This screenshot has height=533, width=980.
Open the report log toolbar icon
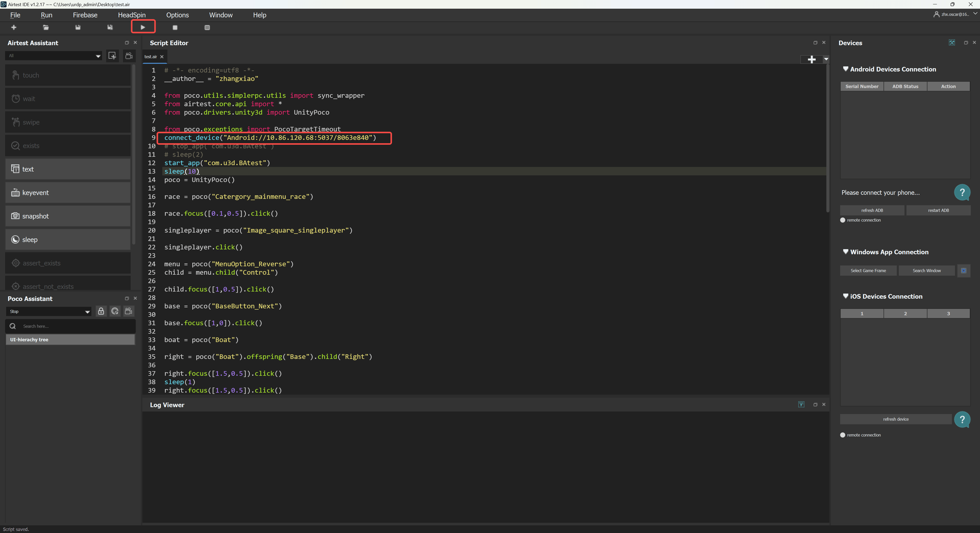[207, 27]
